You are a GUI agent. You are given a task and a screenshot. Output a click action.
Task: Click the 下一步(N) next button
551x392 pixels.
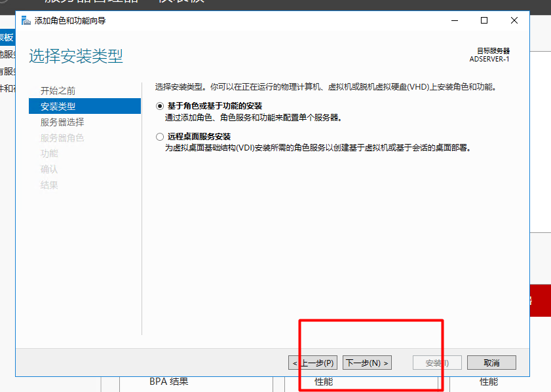point(367,363)
